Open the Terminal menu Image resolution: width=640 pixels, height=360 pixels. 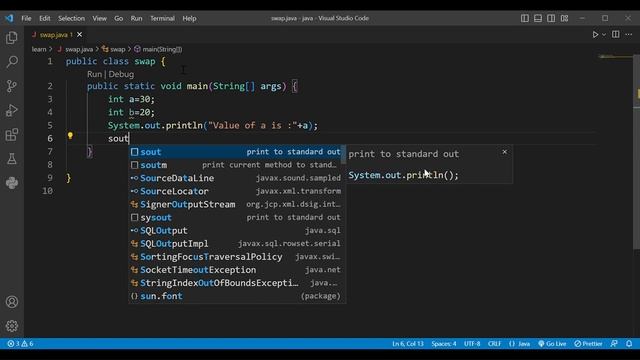(162, 18)
